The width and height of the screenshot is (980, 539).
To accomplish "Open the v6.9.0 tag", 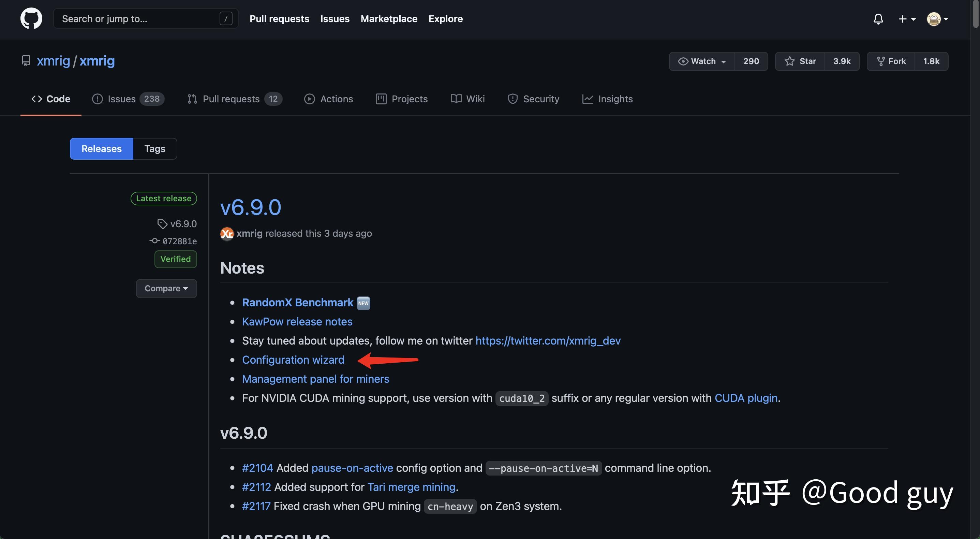I will (183, 223).
